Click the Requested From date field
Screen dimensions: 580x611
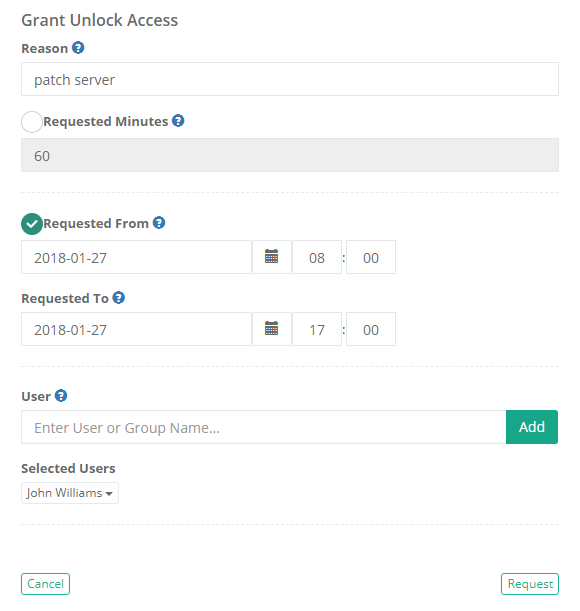[x=136, y=257]
